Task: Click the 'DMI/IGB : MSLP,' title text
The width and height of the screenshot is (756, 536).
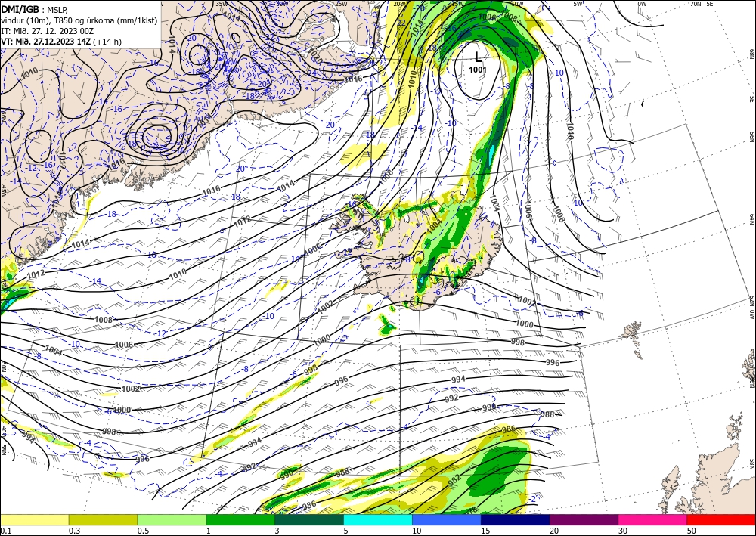Action: point(34,9)
